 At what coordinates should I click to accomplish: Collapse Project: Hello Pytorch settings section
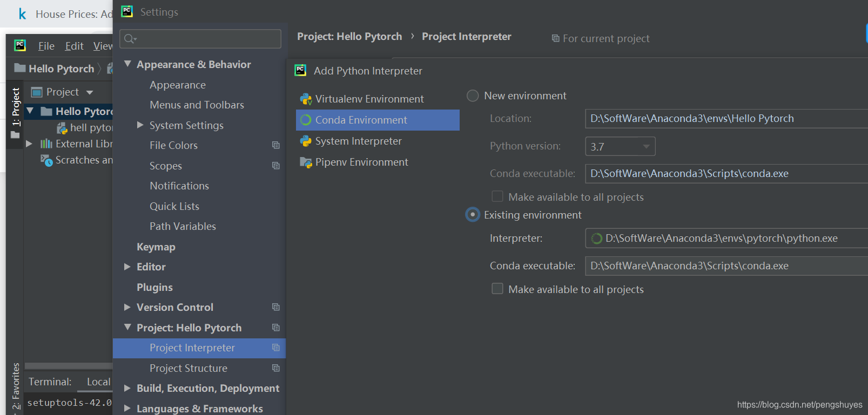point(127,327)
